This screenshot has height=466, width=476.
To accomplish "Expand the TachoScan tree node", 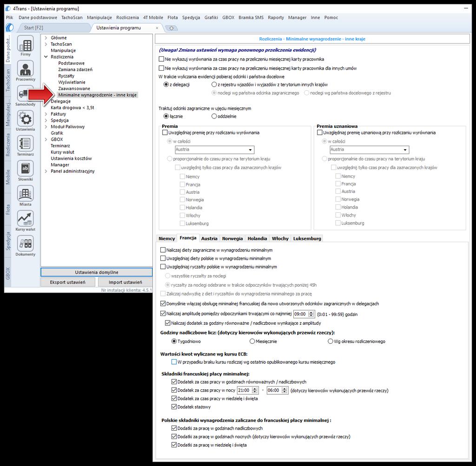I will [x=46, y=44].
